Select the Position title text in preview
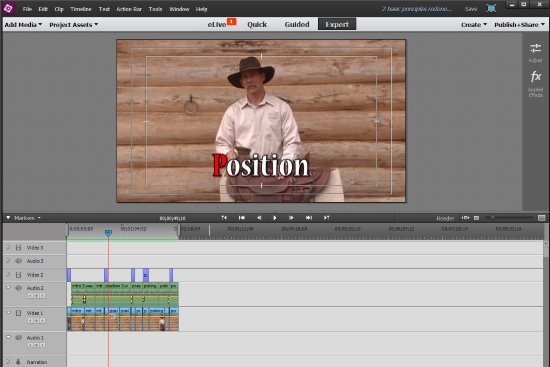The height and width of the screenshot is (367, 550). coord(260,165)
